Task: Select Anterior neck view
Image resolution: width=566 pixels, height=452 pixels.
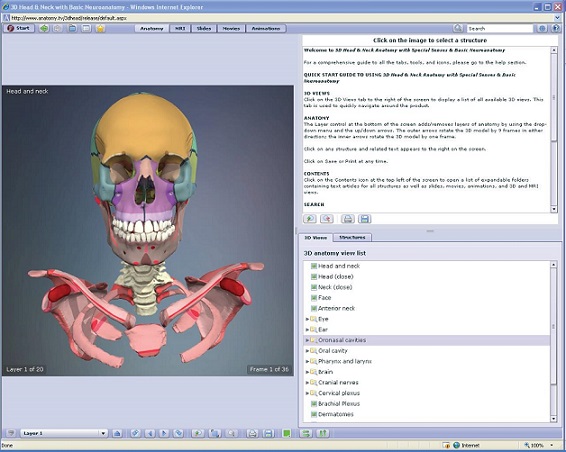Action: click(336, 308)
